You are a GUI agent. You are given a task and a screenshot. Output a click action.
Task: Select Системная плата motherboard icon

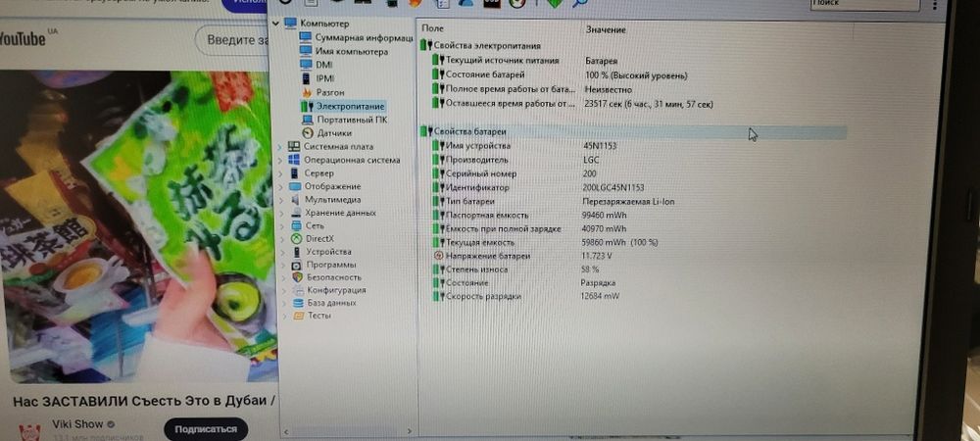(294, 146)
